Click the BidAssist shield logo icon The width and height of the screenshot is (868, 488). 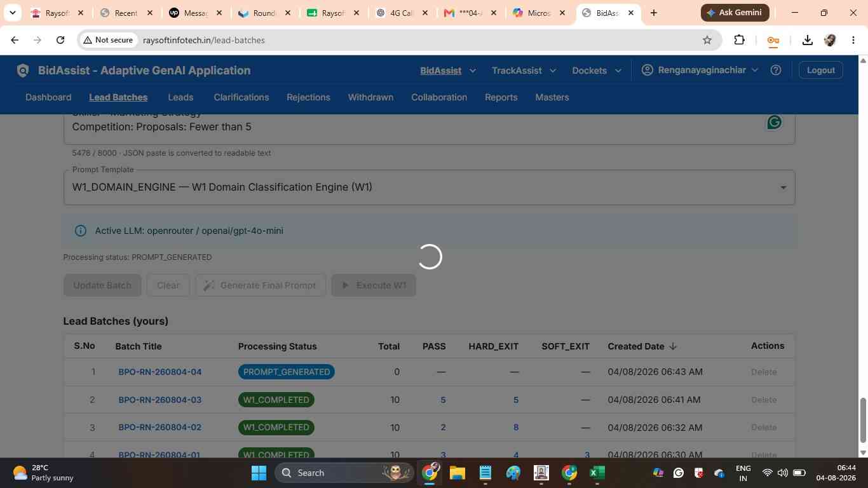tap(23, 71)
